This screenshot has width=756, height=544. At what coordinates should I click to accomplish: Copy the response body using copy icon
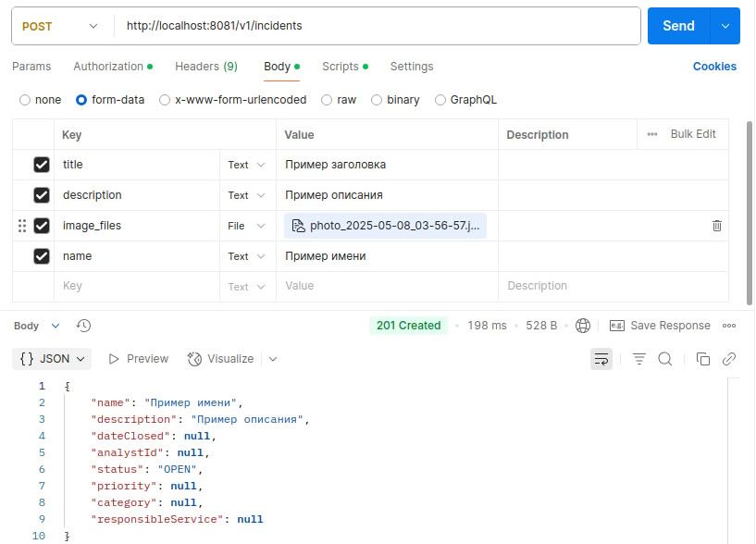click(703, 359)
